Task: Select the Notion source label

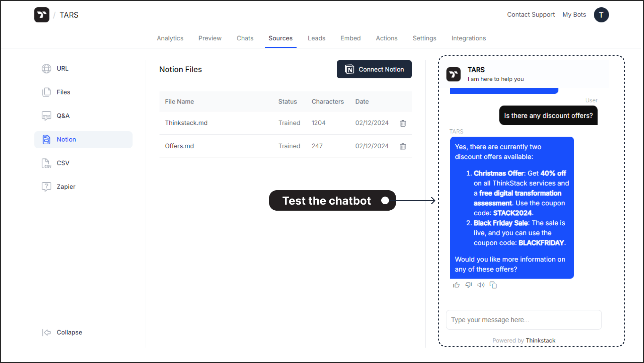Action: [x=66, y=139]
